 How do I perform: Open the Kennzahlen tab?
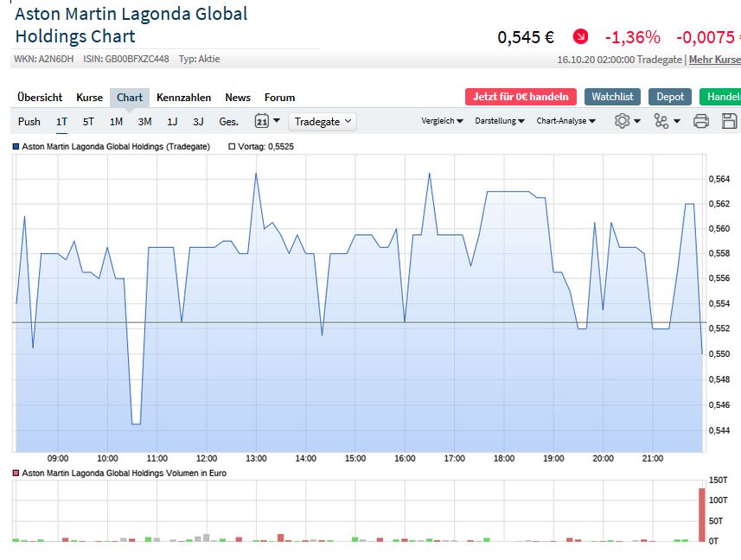(x=184, y=98)
